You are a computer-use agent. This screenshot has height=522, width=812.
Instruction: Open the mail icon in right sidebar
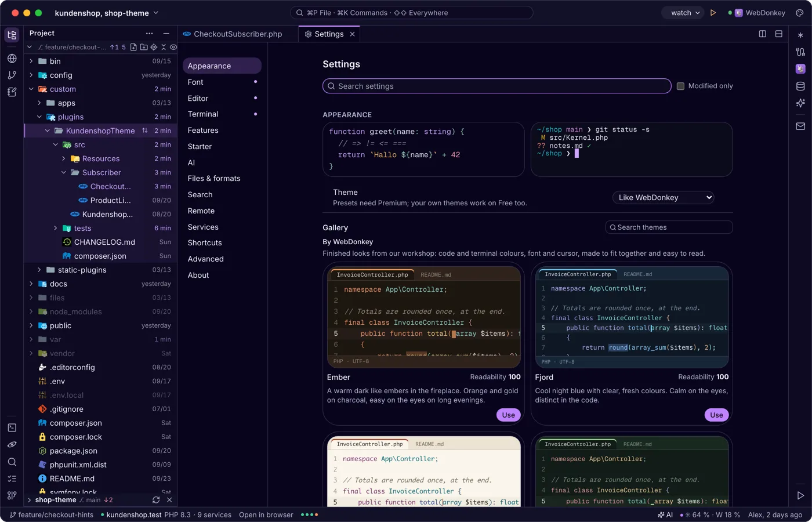pos(800,126)
